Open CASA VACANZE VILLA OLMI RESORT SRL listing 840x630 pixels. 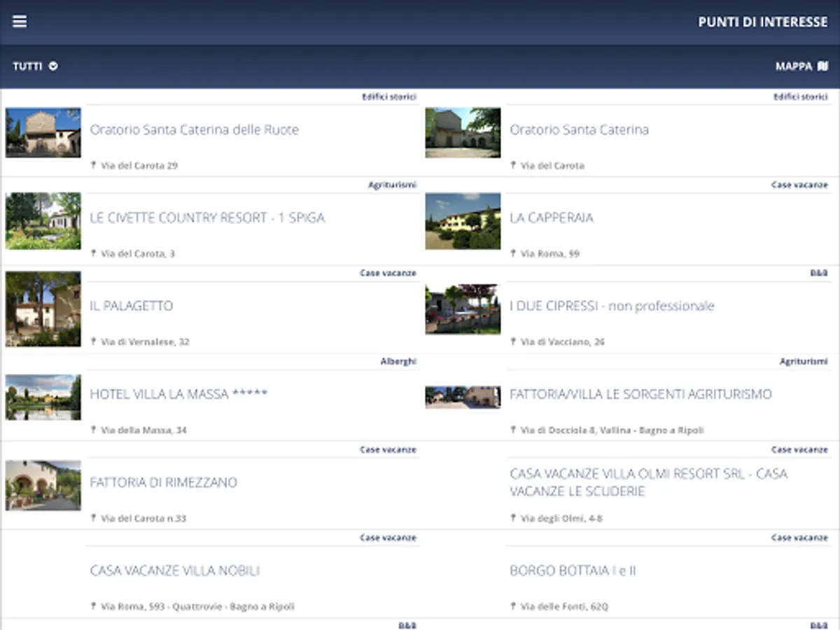coord(649,482)
